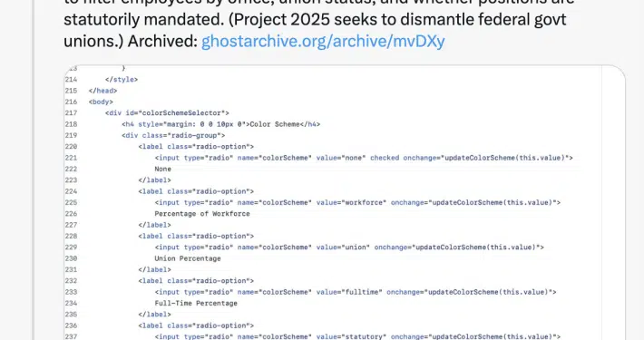Click the closing style tag on line 214
Screen dimensions: 644x340
pos(122,79)
